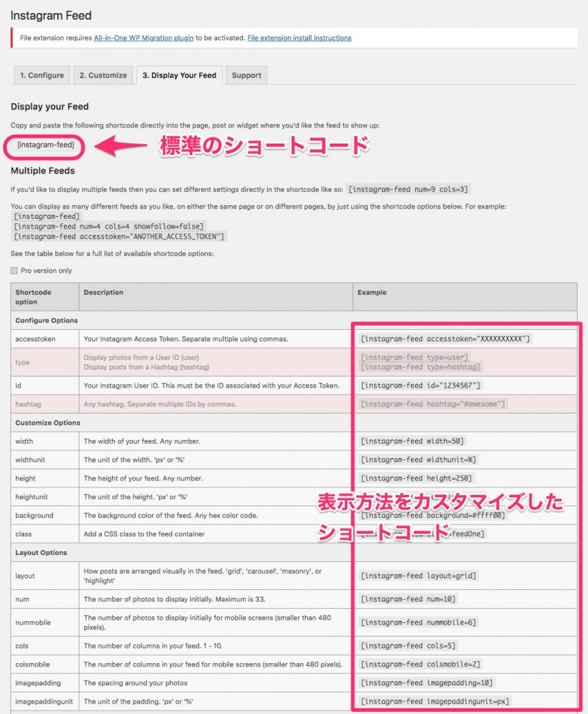Click the 'Description' column header

216,297
